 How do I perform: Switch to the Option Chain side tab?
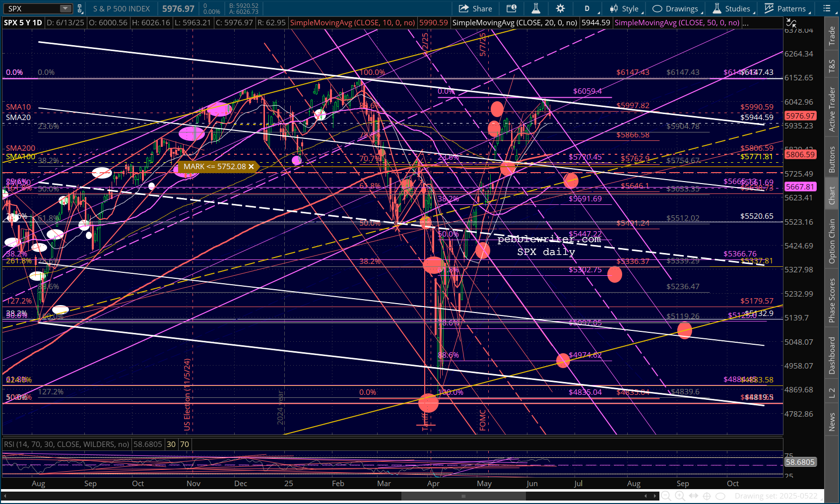pos(832,241)
